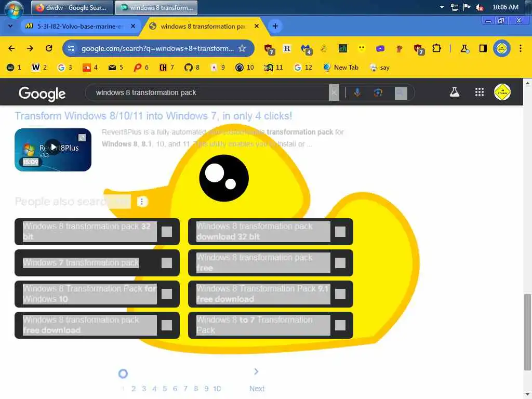
Task: Open the bookmark labeled 9
Action: pyautogui.click(x=218, y=68)
